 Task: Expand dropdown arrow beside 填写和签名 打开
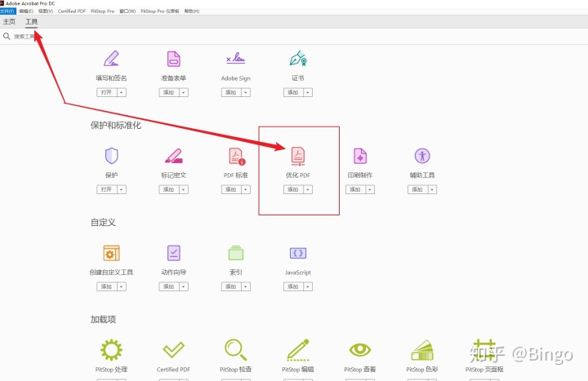[122, 92]
